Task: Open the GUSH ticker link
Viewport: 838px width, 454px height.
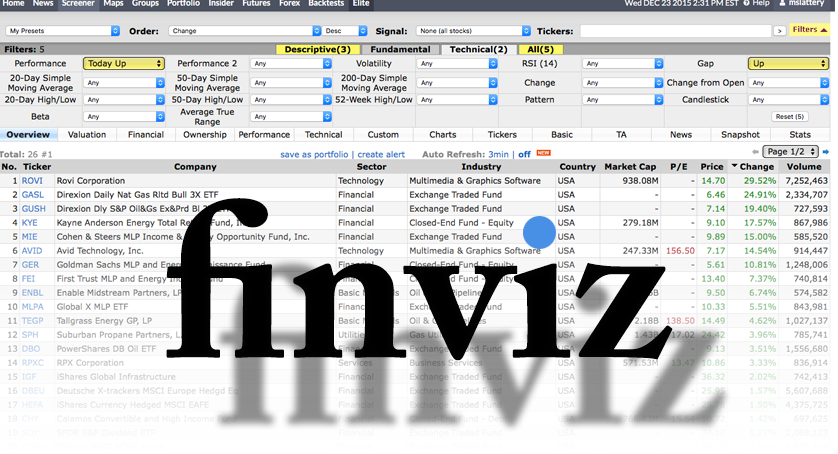Action: pyautogui.click(x=34, y=209)
